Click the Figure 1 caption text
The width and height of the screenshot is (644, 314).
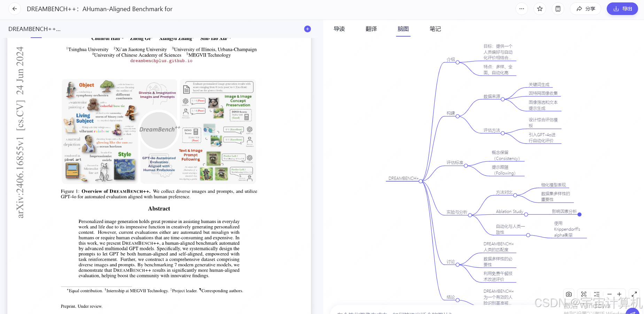(159, 194)
